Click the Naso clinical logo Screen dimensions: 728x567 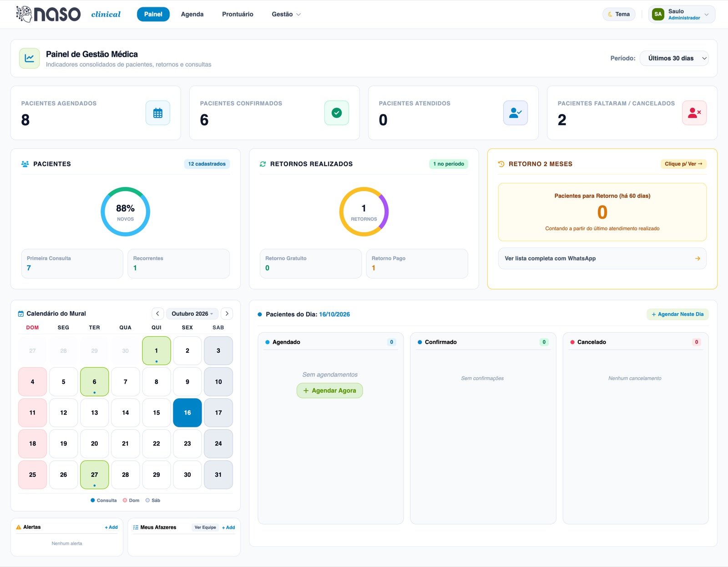(68, 14)
